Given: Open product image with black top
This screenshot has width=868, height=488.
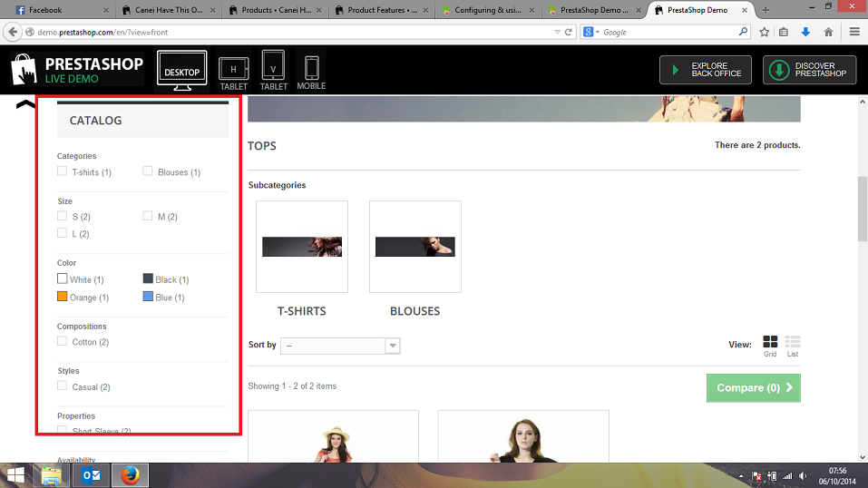Looking at the screenshot, I should 523,436.
